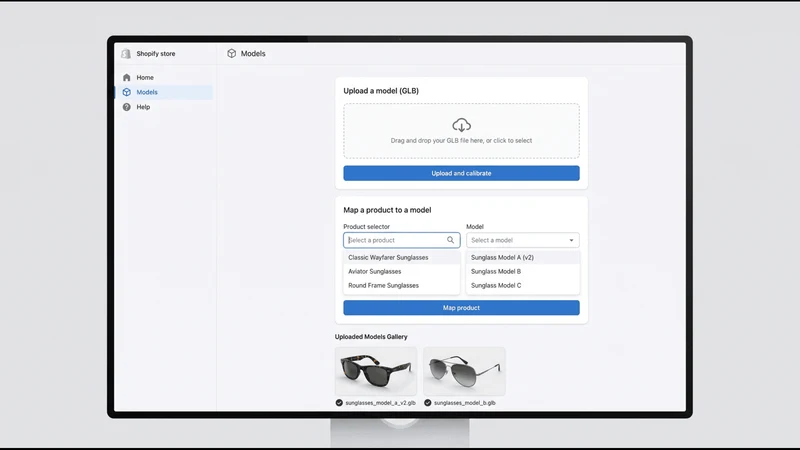Click checkmark icon beside sunglasses_model_b.glb
The height and width of the screenshot is (450, 800).
point(428,403)
